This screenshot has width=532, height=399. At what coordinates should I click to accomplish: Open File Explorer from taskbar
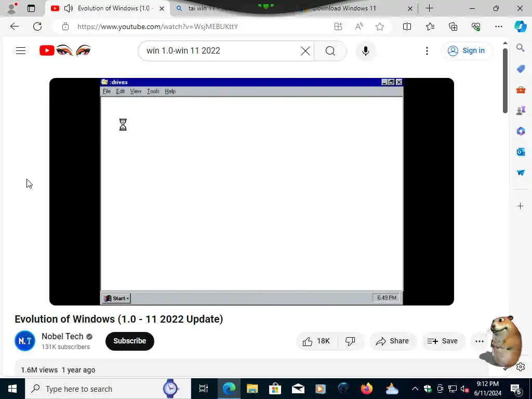click(x=252, y=389)
